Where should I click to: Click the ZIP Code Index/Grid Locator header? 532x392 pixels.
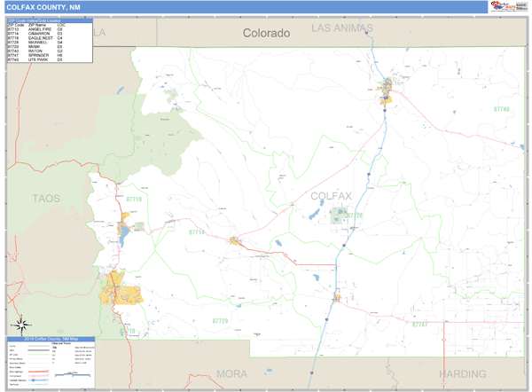[x=49, y=19]
